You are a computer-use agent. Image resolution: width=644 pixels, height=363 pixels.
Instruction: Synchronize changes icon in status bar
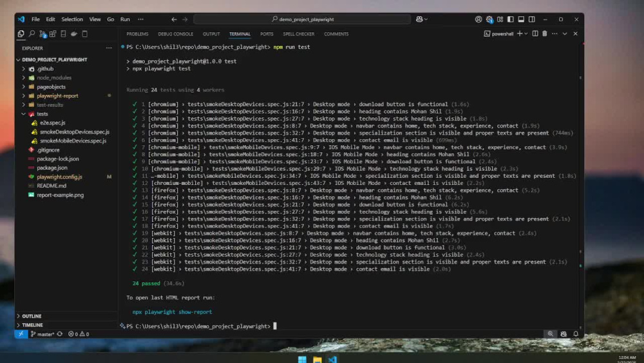click(60, 334)
